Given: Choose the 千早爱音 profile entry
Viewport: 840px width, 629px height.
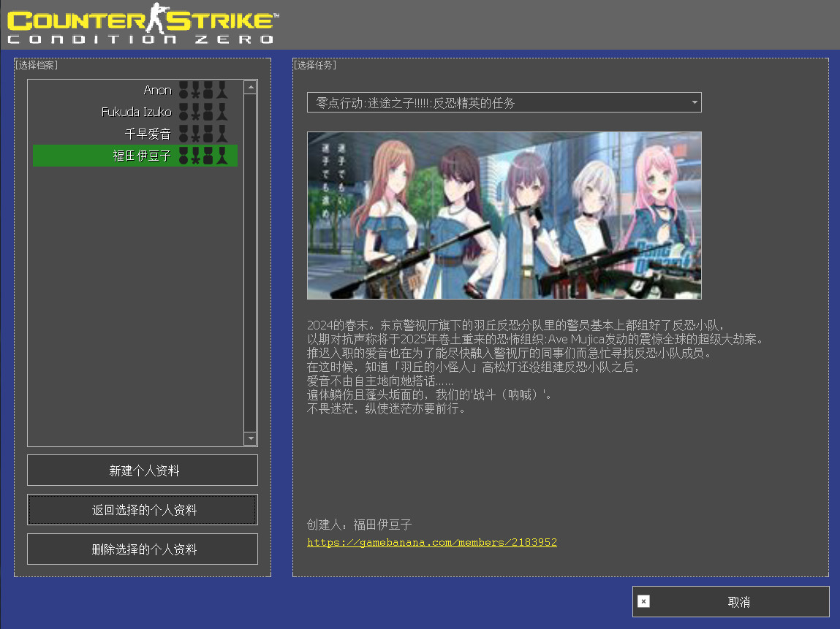Looking at the screenshot, I should pyautogui.click(x=148, y=134).
